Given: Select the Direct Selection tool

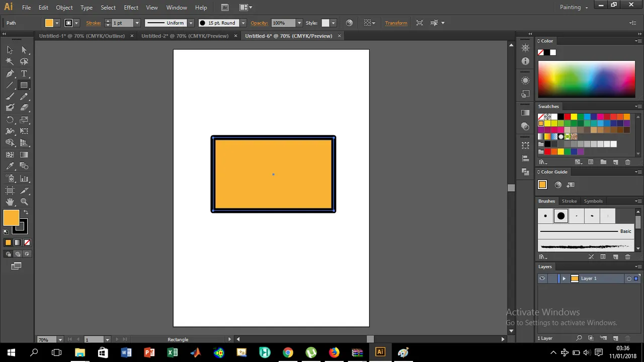Looking at the screenshot, I should 24,50.
